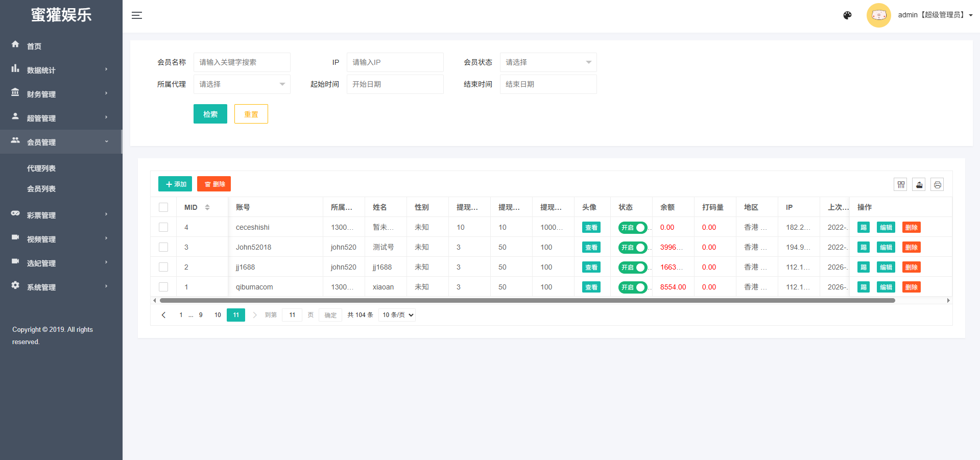
Task: Open 选妃管理 sidebar menu
Action: (x=61, y=262)
